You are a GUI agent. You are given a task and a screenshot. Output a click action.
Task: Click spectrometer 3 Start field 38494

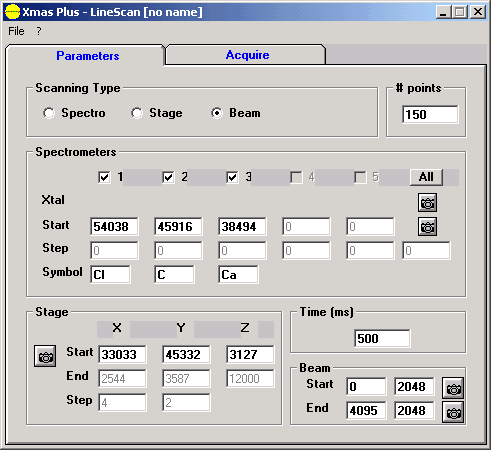pos(242,227)
